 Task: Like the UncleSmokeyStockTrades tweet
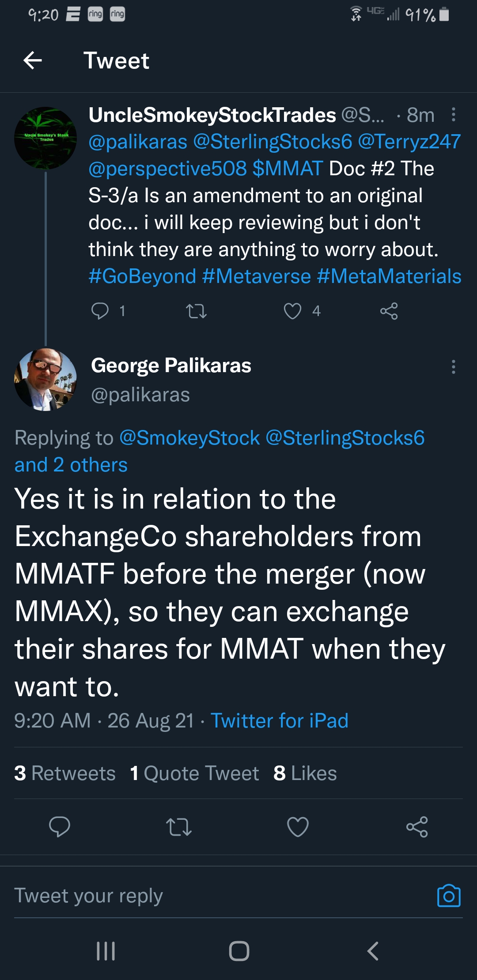292,311
